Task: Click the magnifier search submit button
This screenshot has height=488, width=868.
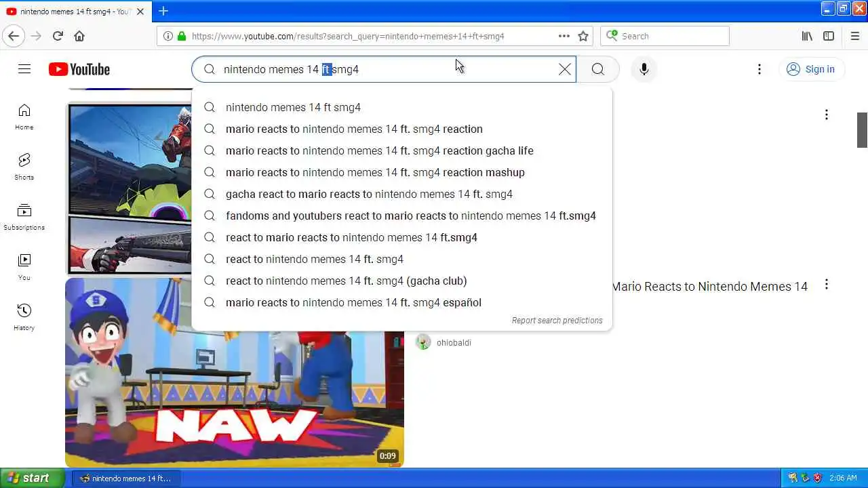Action: 597,69
